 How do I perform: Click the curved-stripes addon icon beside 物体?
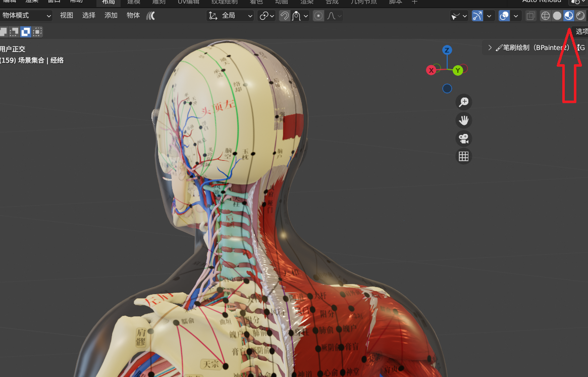(x=150, y=16)
